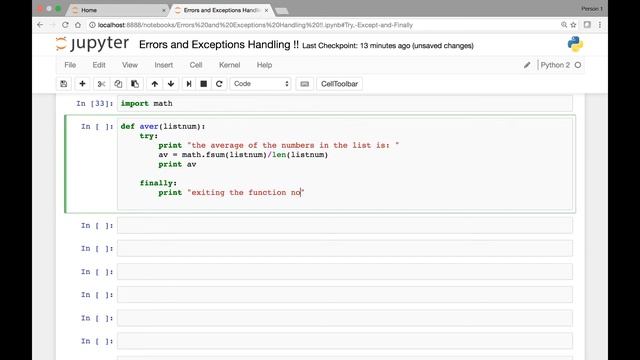Viewport: 640px width, 360px height.
Task: Click the Jupyter logo
Action: point(93,44)
